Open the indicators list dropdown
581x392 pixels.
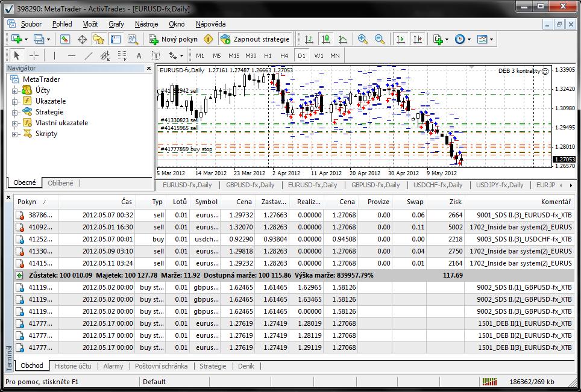pyautogui.click(x=441, y=39)
